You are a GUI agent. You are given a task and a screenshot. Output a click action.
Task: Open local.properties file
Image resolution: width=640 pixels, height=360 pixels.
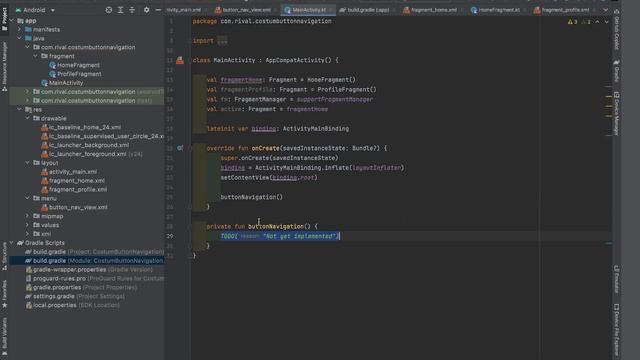click(72, 305)
